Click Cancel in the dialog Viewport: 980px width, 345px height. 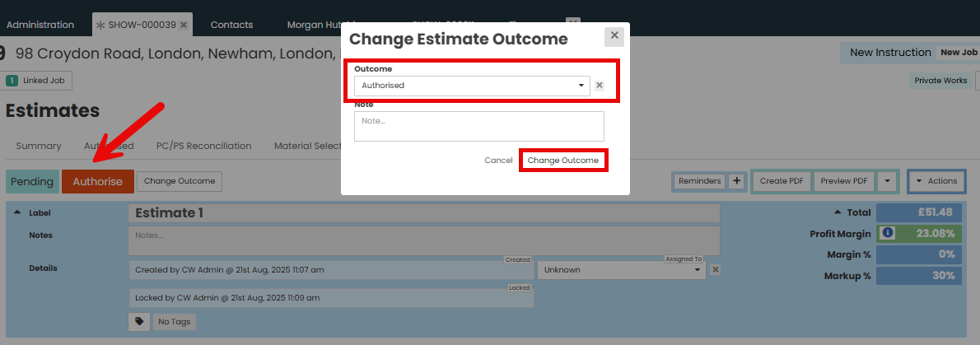pyautogui.click(x=498, y=161)
